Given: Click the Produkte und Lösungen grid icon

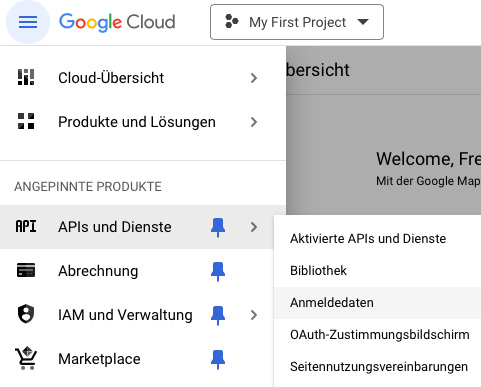Looking at the screenshot, I should pyautogui.click(x=26, y=121).
